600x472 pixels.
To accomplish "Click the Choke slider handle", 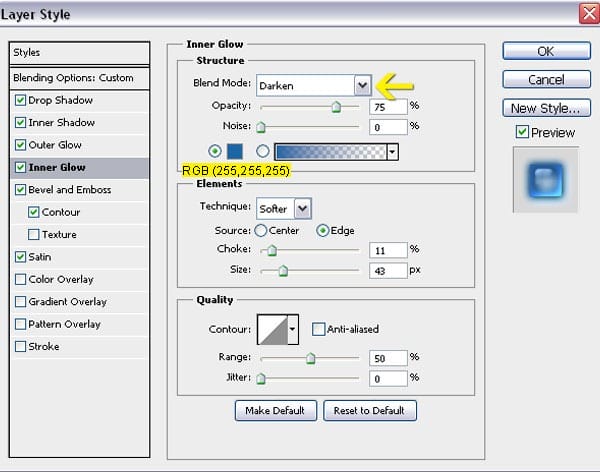I will [x=272, y=250].
